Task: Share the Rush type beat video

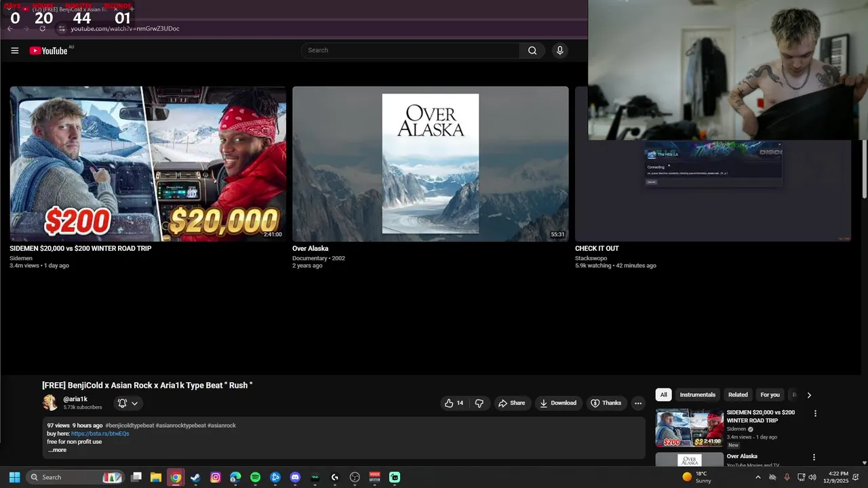Action: (x=512, y=403)
